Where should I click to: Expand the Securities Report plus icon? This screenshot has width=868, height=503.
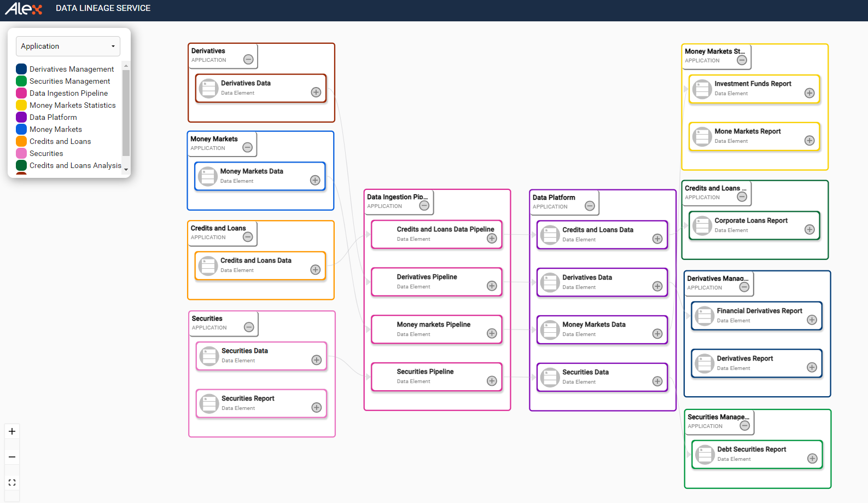coord(317,407)
